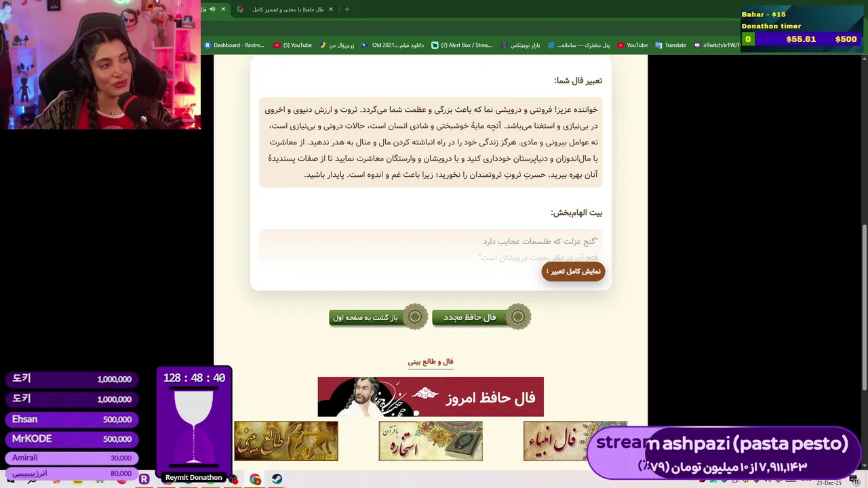The image size is (868, 488).
Task: Select the بیت الهام‌بخش heading text
Action: pos(576,213)
